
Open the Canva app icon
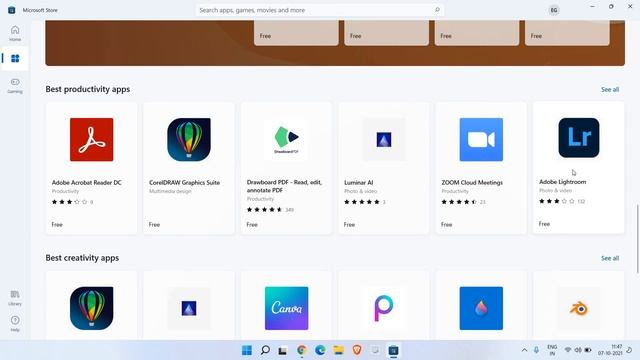click(x=287, y=308)
